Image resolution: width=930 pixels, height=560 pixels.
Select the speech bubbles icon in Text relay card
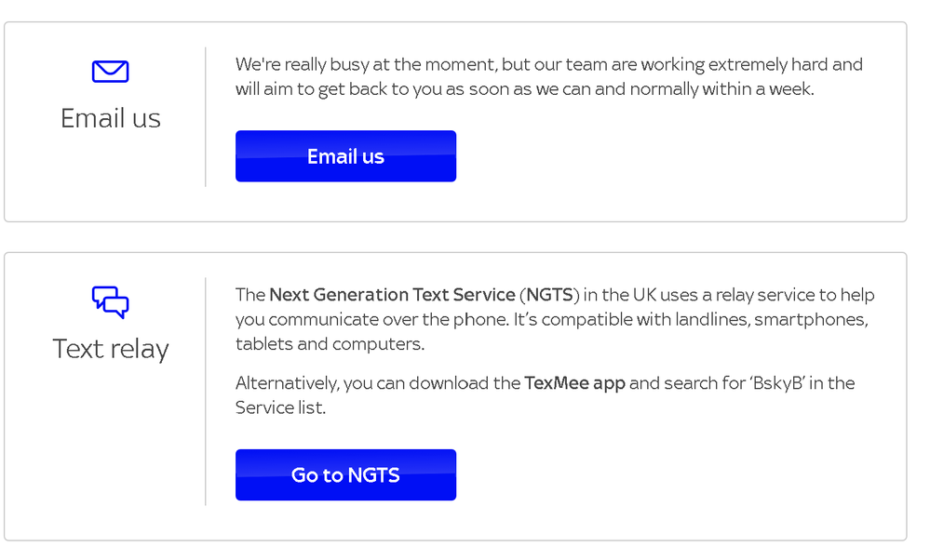110,301
